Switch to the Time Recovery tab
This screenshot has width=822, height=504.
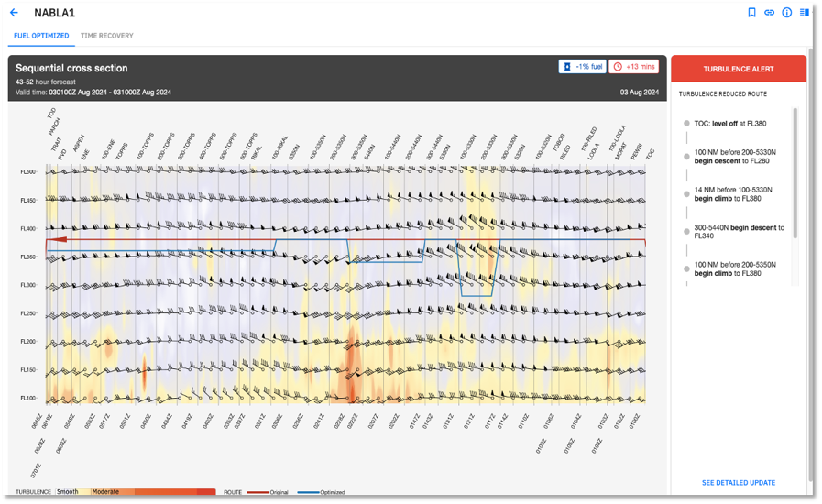[106, 36]
